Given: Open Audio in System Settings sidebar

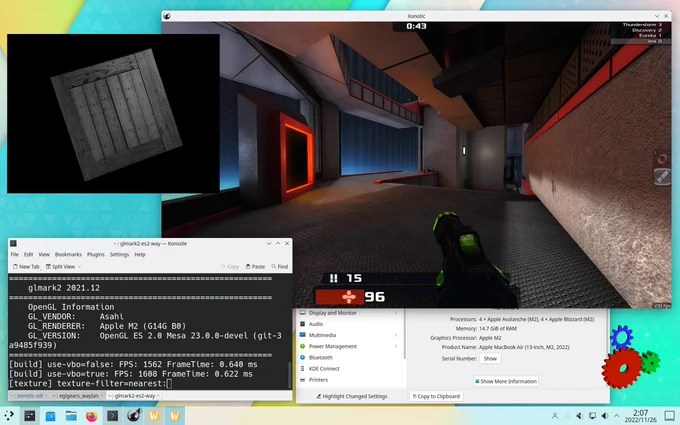Looking at the screenshot, I should (x=350, y=324).
